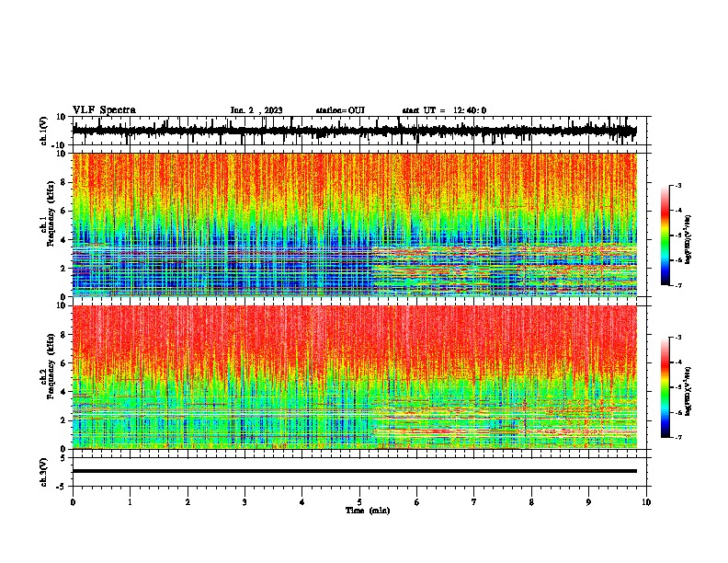Click the -5 tick label on ch.3(V) axis

pyautogui.click(x=62, y=487)
